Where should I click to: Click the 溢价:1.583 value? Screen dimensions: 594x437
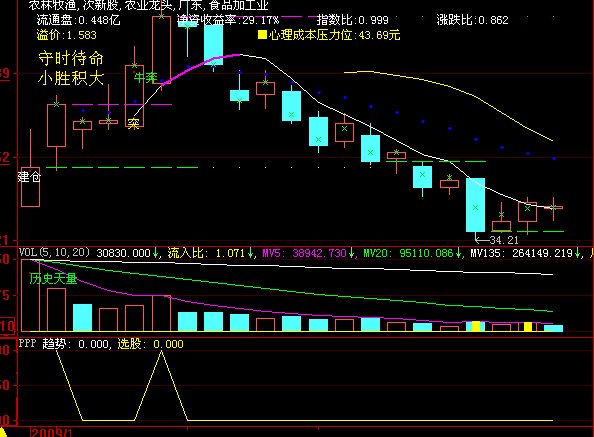pos(67,35)
